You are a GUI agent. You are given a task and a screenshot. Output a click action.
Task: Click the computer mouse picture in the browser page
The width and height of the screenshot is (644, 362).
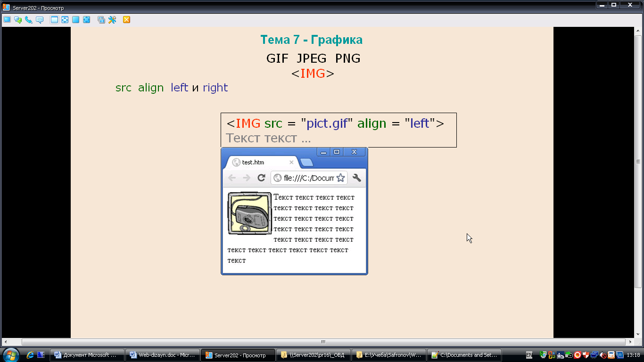click(249, 213)
